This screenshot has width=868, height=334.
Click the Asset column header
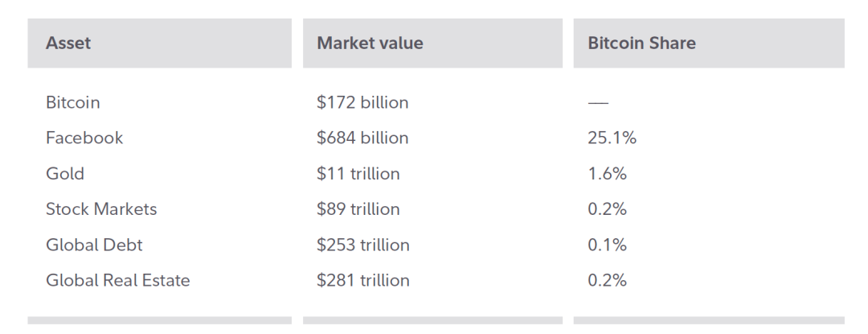pos(68,43)
